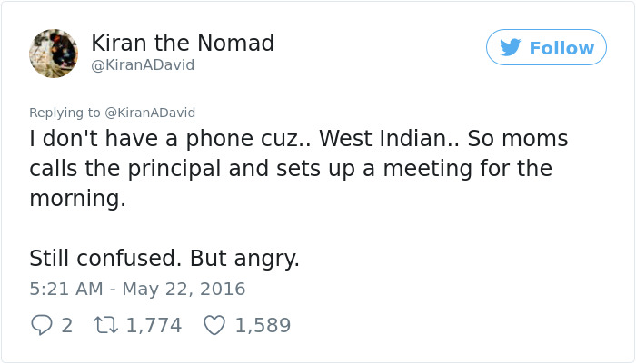The height and width of the screenshot is (364, 636).
Task: Click the "5:21 AM" time in the timestamp
Action: (65, 290)
